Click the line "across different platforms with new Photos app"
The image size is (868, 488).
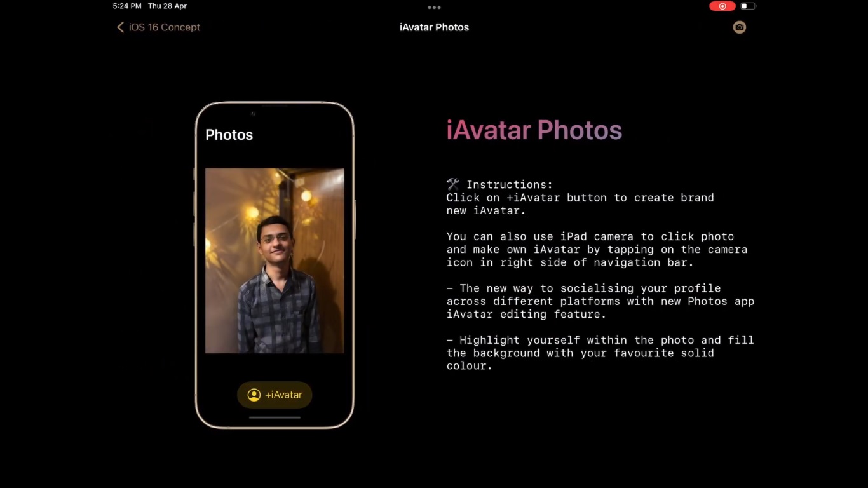(x=600, y=301)
